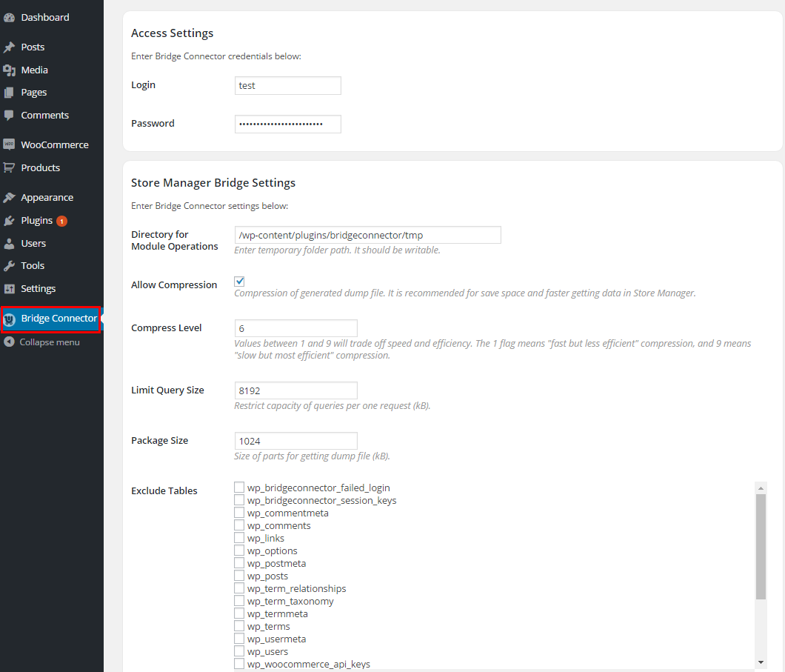Click the Collapse menu arrow icon
Screen dimensions: 785x672
9,342
